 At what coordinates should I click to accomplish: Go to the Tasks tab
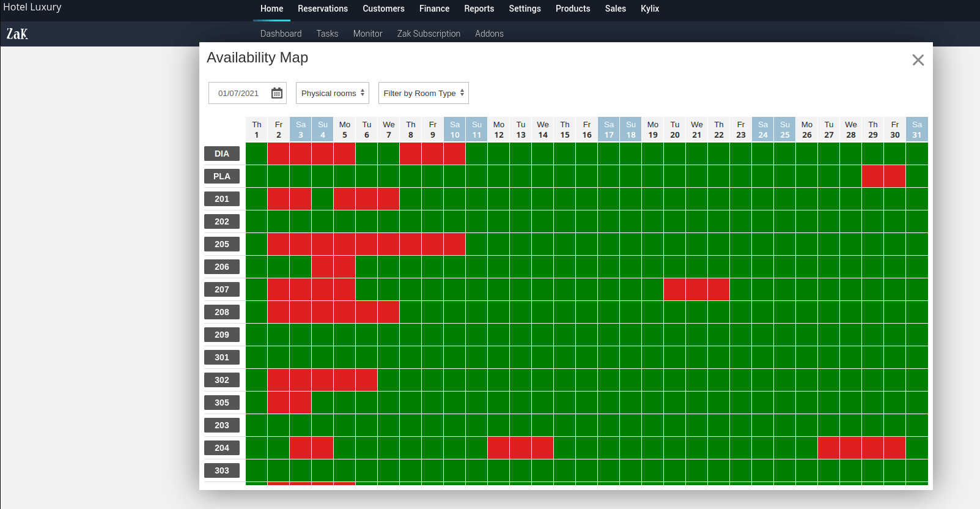(x=327, y=34)
